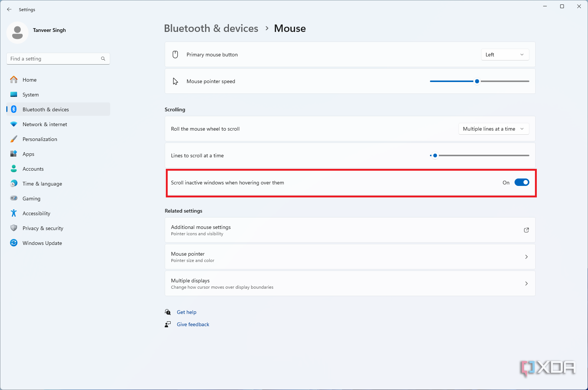Image resolution: width=588 pixels, height=390 pixels.
Task: Click the Bluetooth icon in sidebar
Action: (14, 109)
